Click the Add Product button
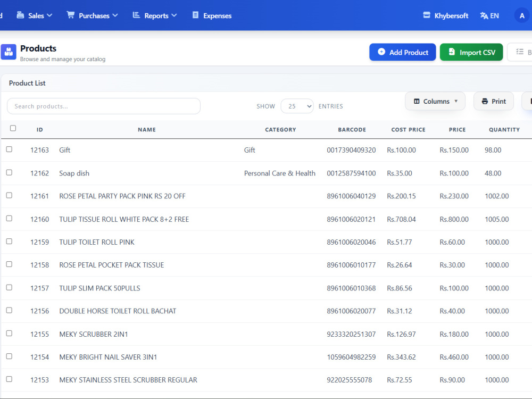This screenshot has height=399, width=532. pyautogui.click(x=402, y=52)
